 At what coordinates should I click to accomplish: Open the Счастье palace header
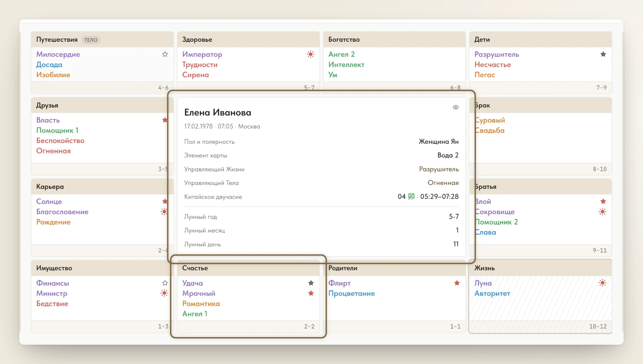(248, 268)
